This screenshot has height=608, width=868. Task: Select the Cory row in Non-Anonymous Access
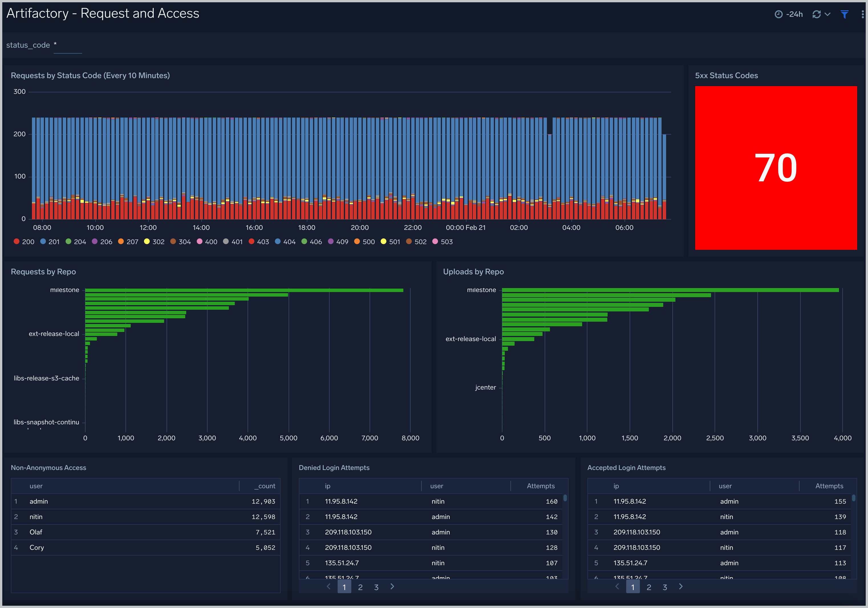145,548
